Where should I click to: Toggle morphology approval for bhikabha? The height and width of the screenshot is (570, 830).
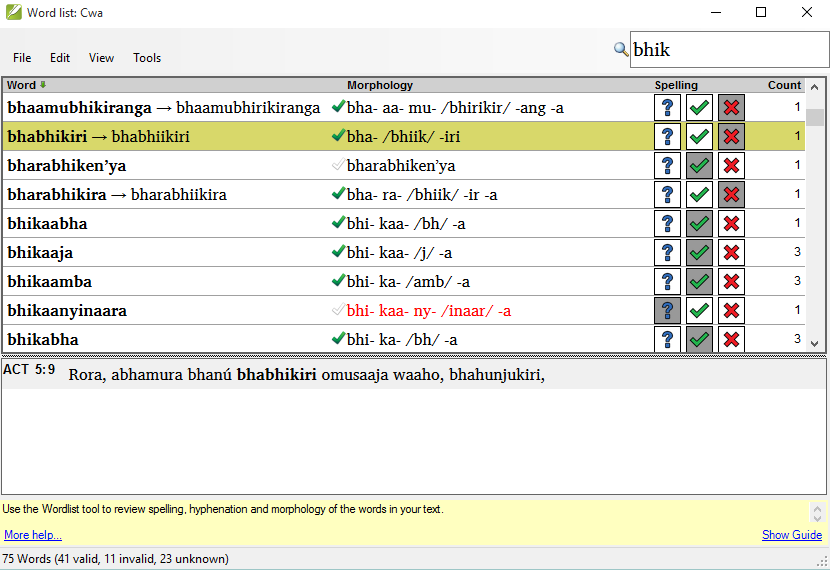[x=338, y=339]
